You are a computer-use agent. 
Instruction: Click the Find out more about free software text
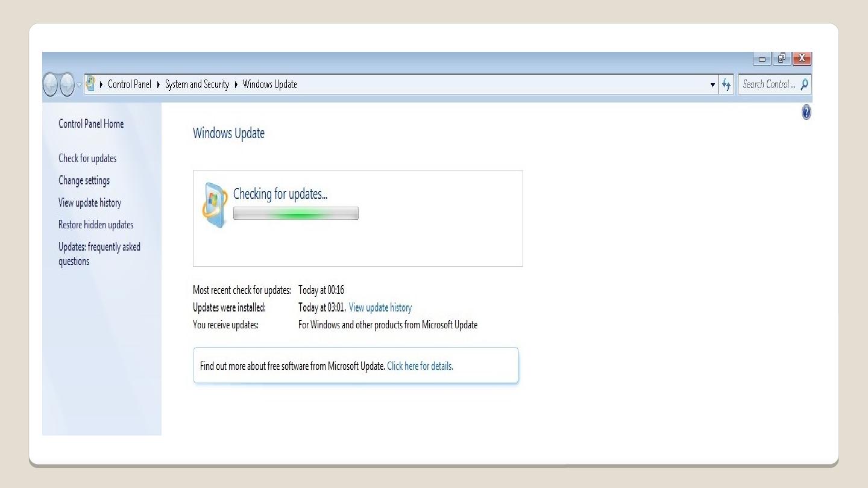pyautogui.click(x=292, y=366)
